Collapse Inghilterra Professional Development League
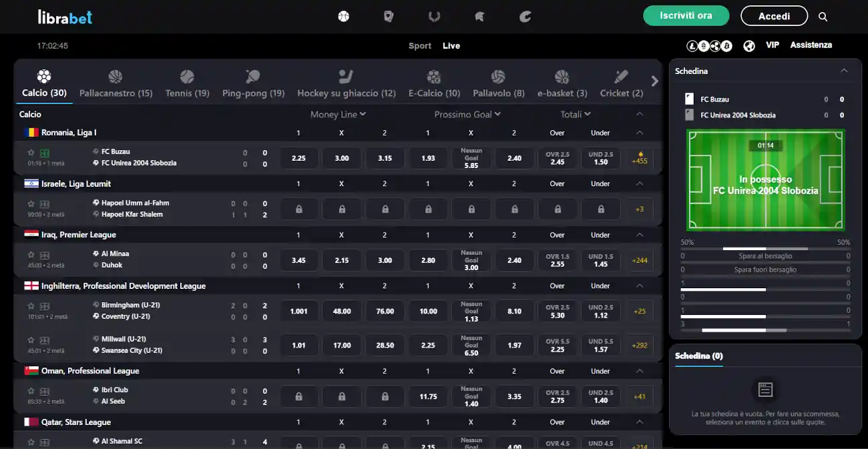 tap(640, 286)
